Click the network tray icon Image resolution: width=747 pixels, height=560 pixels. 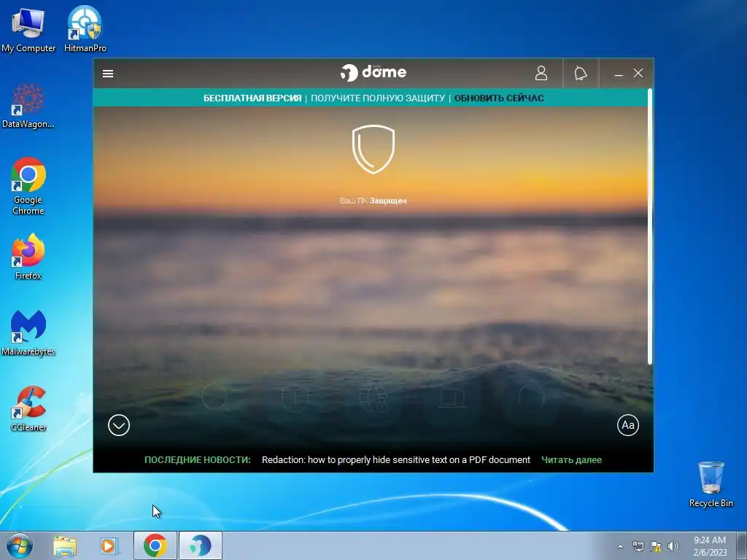click(638, 546)
